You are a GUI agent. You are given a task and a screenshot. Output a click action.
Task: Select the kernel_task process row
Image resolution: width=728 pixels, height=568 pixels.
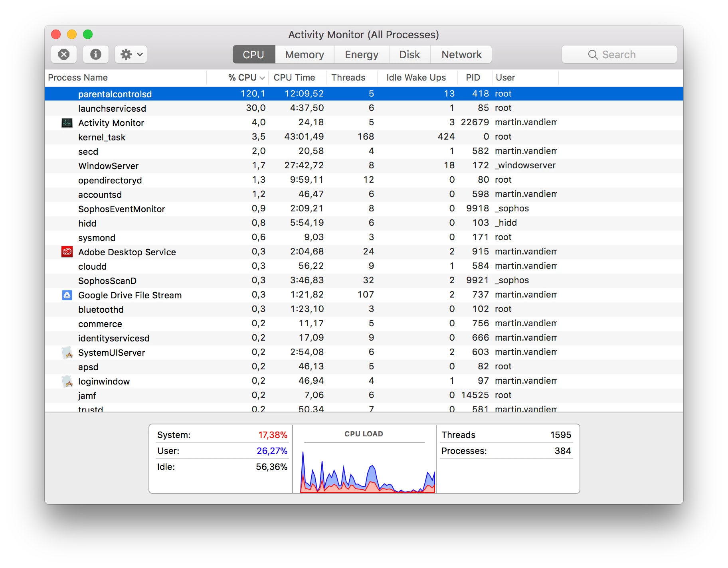coord(364,137)
